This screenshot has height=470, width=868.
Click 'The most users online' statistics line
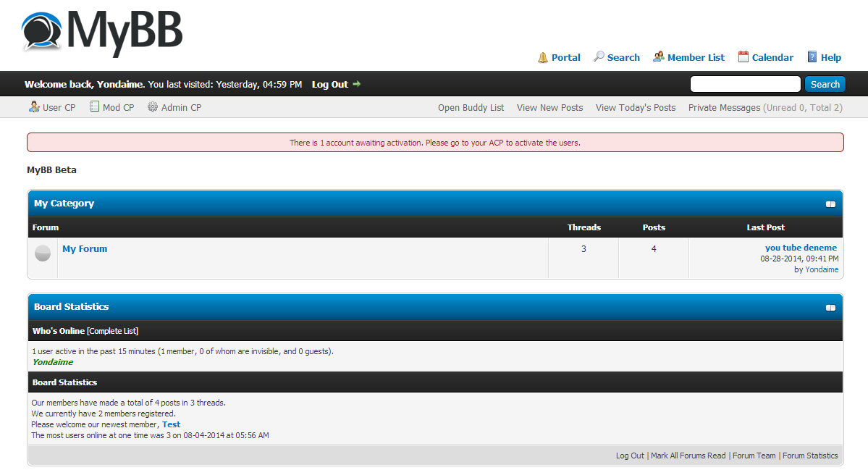pos(150,436)
